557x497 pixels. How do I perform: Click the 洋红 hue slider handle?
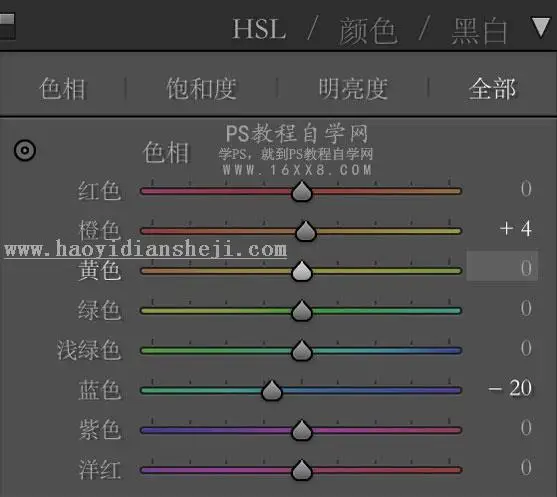(x=302, y=470)
